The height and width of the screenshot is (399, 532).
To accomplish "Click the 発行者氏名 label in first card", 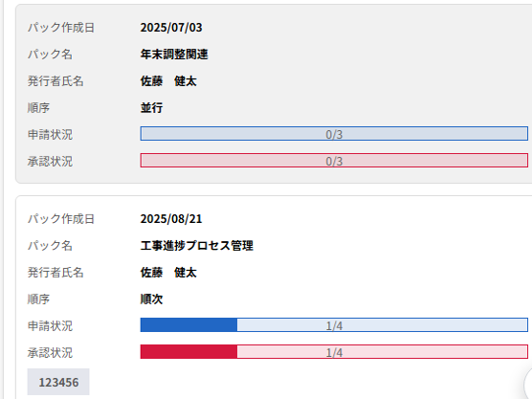I will pyautogui.click(x=55, y=81).
